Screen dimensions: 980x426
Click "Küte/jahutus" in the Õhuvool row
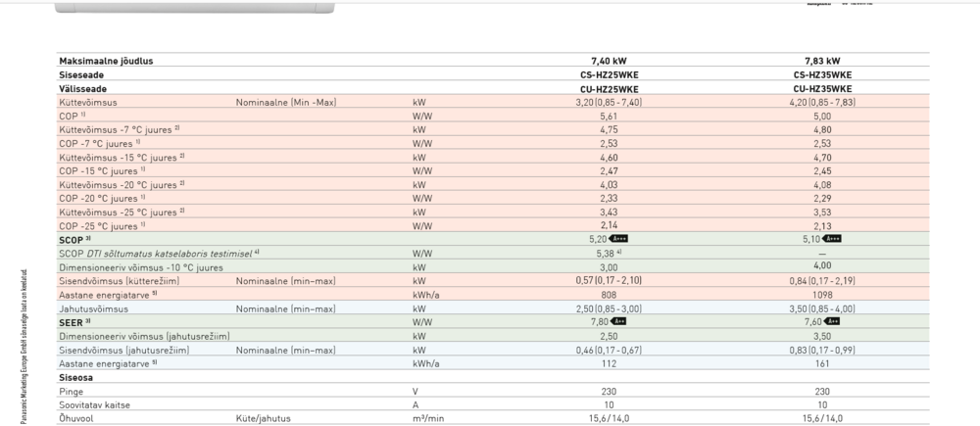click(263, 418)
